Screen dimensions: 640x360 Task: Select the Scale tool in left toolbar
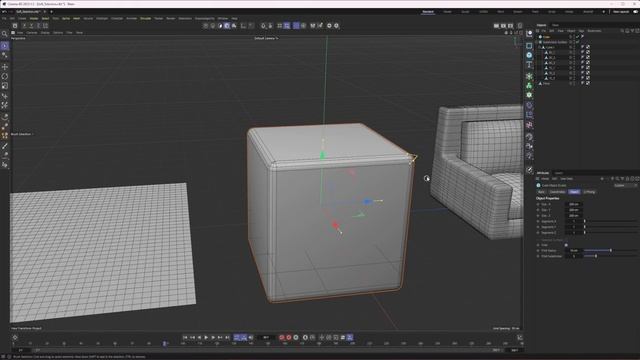[x=5, y=86]
